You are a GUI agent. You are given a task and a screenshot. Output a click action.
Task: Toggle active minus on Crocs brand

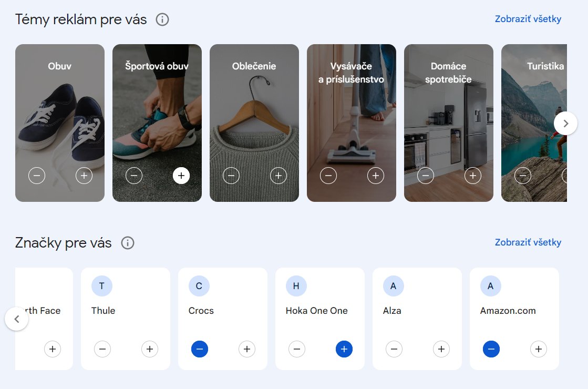[x=200, y=349]
